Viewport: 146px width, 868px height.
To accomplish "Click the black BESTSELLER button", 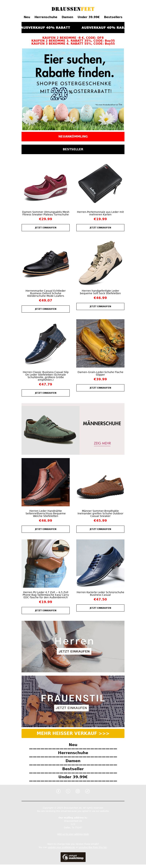I will tap(73, 149).
